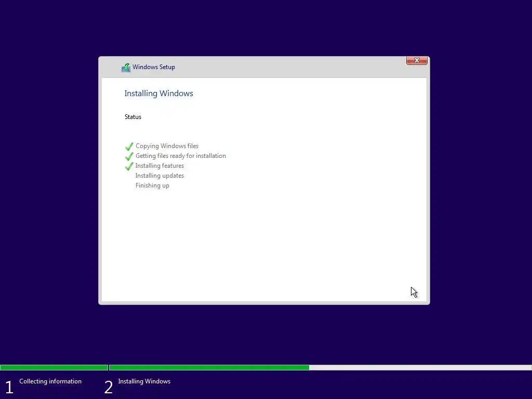Click the 'Installing Windows' step label at bottom
532x399 pixels.
point(144,381)
